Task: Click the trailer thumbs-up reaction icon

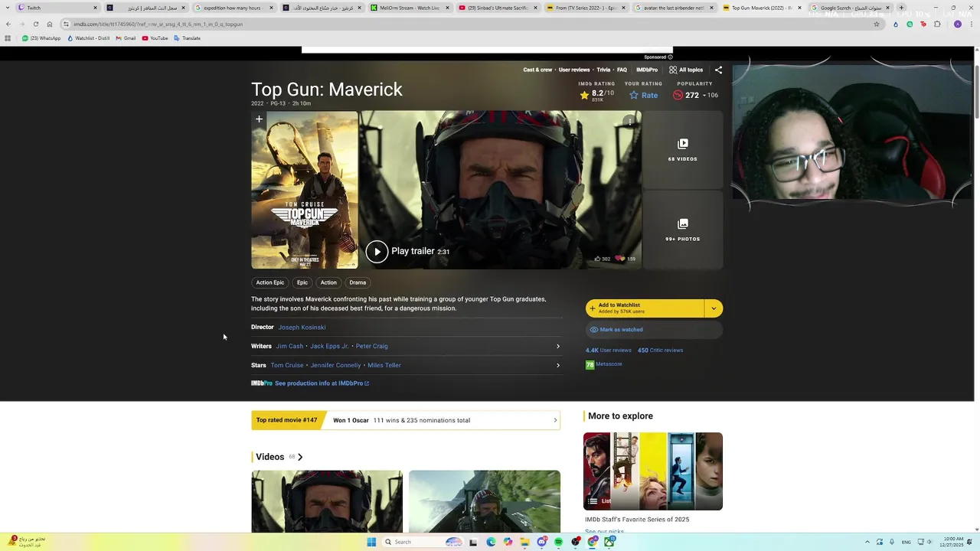Action: 597,259
